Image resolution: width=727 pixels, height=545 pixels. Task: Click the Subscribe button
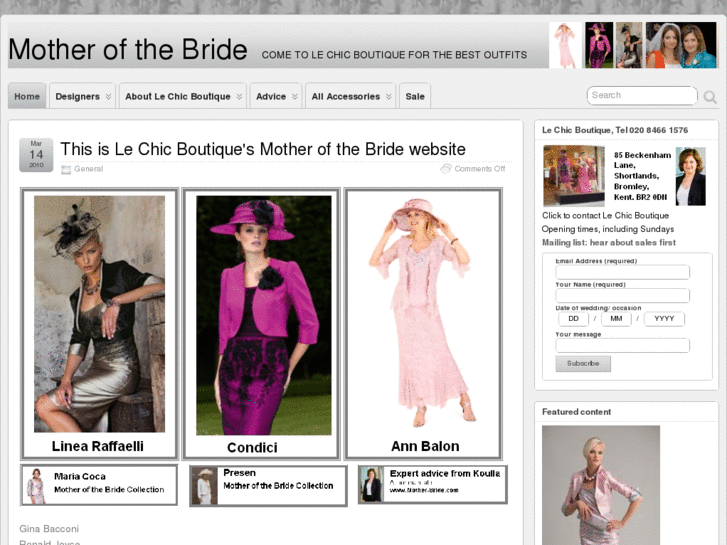coord(583,364)
